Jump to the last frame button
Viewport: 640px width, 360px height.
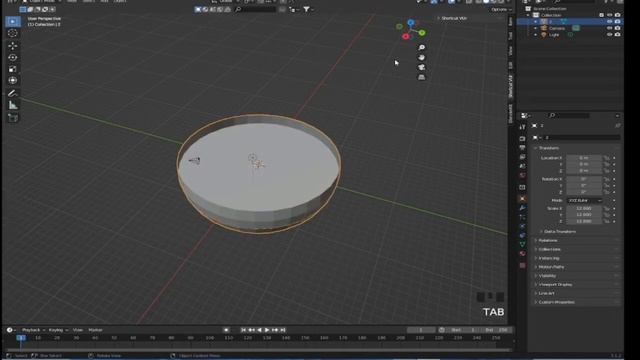click(282, 330)
